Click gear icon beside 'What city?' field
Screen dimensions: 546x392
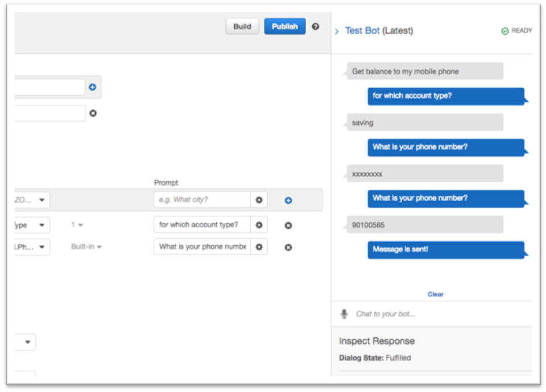259,200
